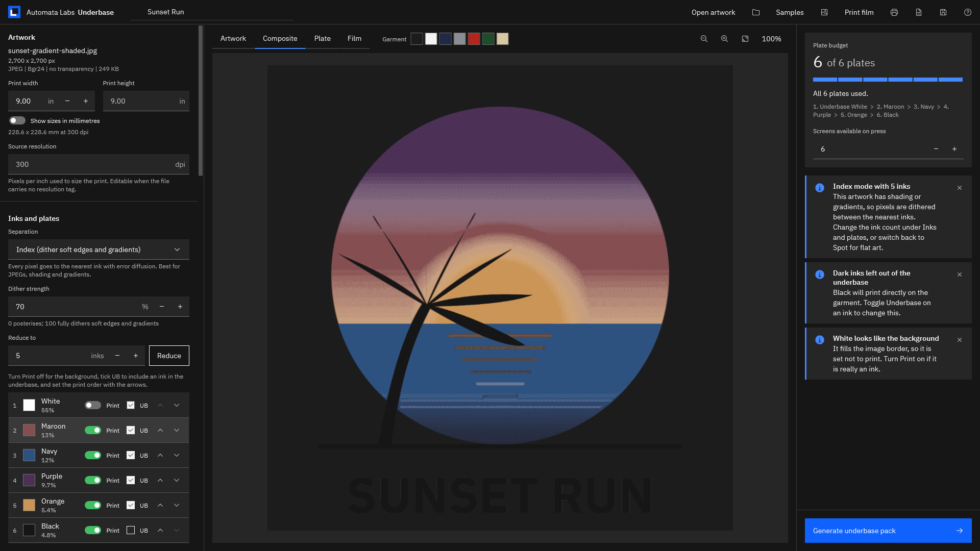Uncheck UB box for Purple ink

[131, 480]
